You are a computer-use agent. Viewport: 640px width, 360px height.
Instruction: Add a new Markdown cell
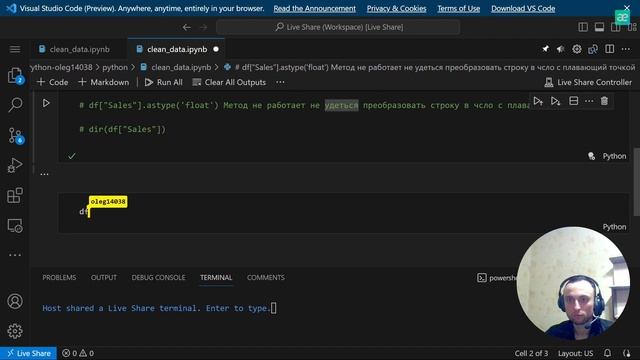pos(104,82)
